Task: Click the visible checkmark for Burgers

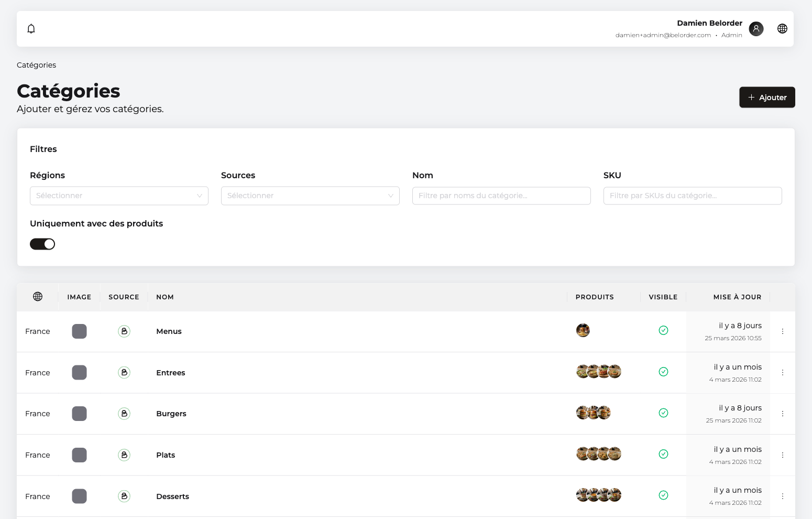Action: tap(663, 413)
